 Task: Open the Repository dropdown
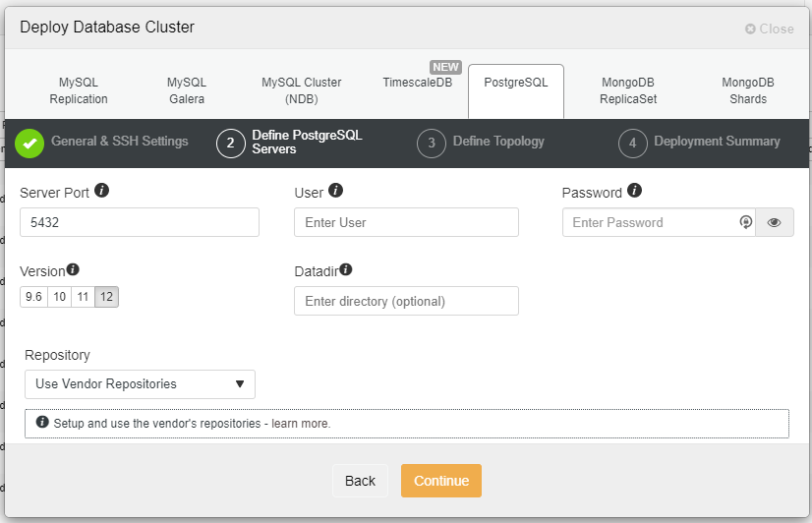coord(140,384)
